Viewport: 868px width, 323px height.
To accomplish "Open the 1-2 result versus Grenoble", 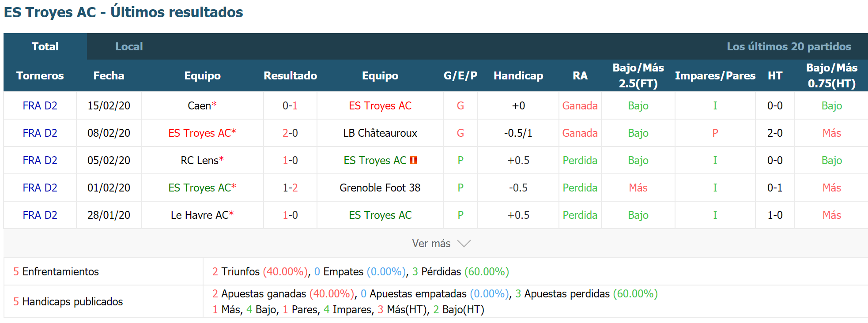I will pyautogui.click(x=290, y=188).
